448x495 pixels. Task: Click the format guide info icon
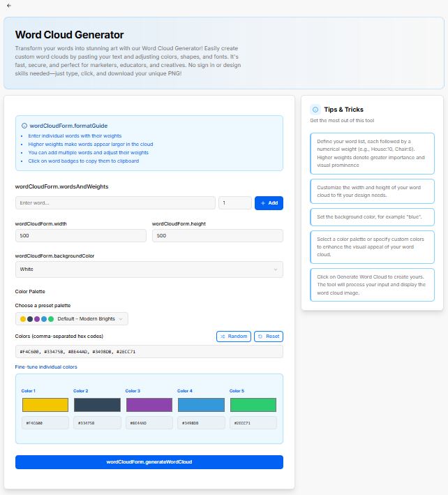point(24,126)
